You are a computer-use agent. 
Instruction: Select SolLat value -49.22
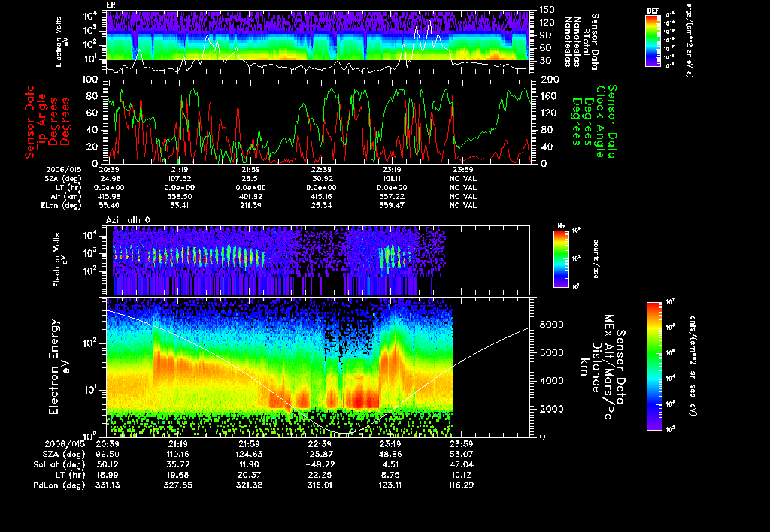point(320,465)
